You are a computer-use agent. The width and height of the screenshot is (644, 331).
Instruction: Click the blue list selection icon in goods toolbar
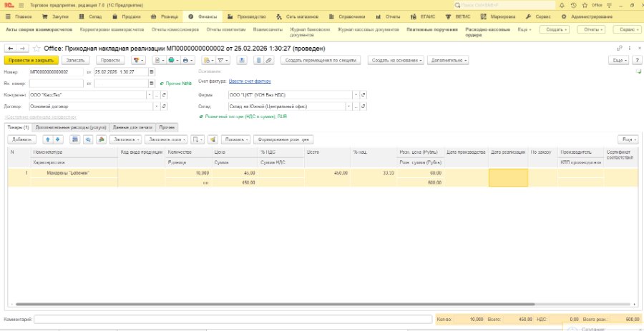click(x=74, y=139)
